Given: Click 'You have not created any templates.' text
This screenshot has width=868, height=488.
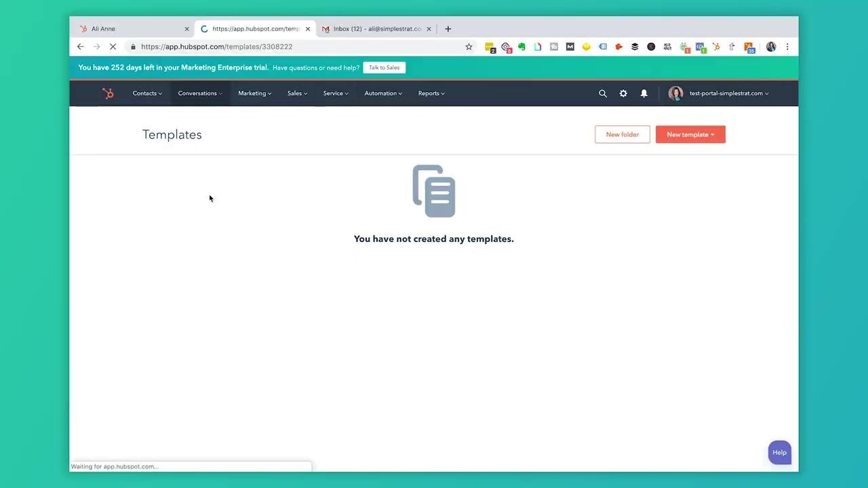Looking at the screenshot, I should [434, 239].
